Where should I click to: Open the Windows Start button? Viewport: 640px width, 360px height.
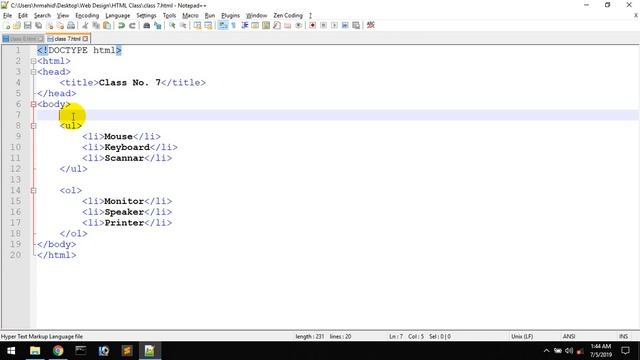[x=11, y=351]
